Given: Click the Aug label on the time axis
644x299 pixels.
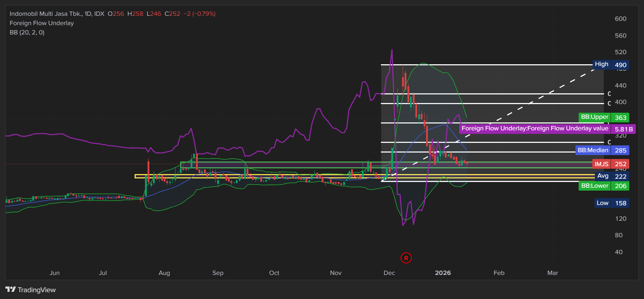Looking at the screenshot, I should coord(164,273).
